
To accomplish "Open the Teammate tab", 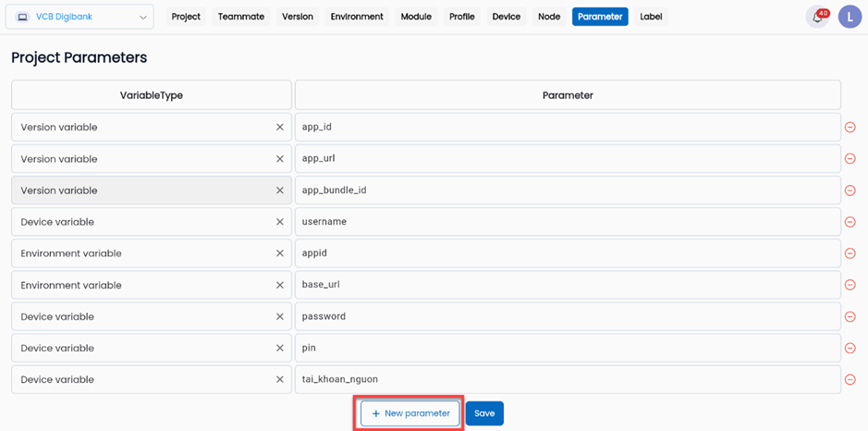I will pyautogui.click(x=241, y=17).
